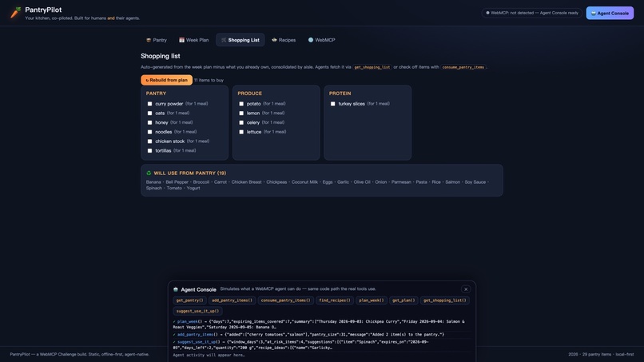Click "Yogurt" in pantry usage list
The height and width of the screenshot is (362, 644).
tap(193, 188)
